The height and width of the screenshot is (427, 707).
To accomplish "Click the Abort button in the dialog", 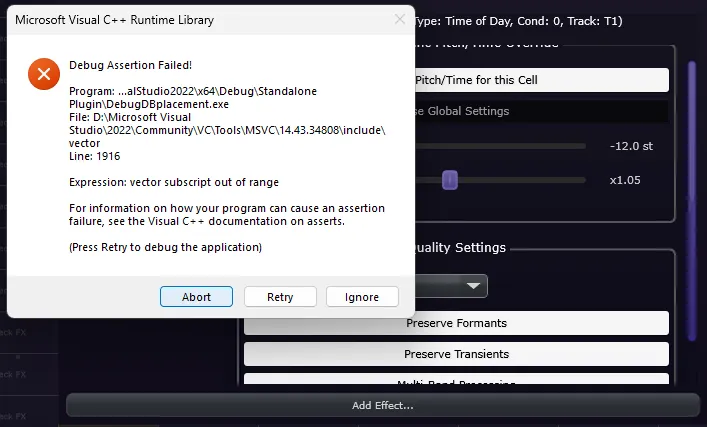I will pyautogui.click(x=196, y=297).
